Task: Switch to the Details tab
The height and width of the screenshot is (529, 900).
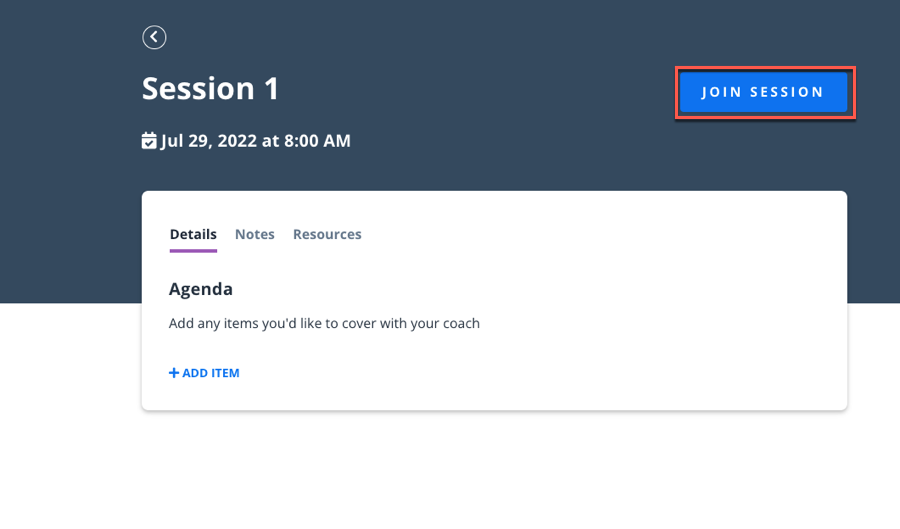Action: (193, 234)
